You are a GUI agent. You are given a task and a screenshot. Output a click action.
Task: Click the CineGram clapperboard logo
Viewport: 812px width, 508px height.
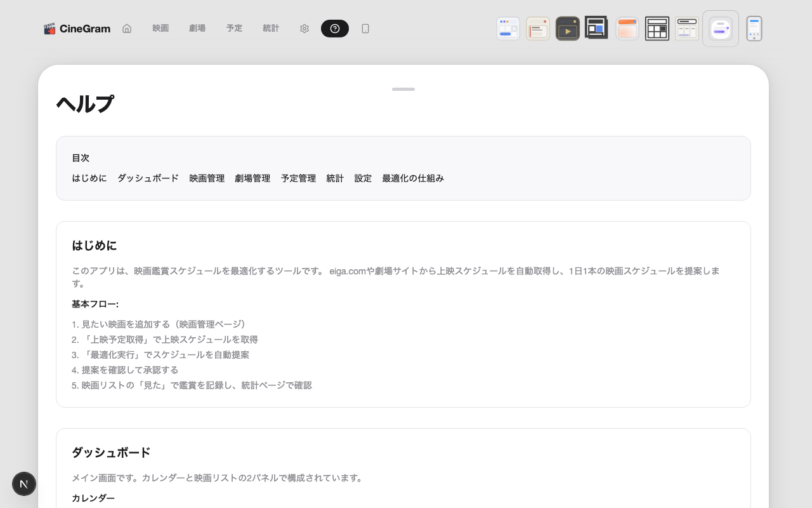click(x=49, y=29)
